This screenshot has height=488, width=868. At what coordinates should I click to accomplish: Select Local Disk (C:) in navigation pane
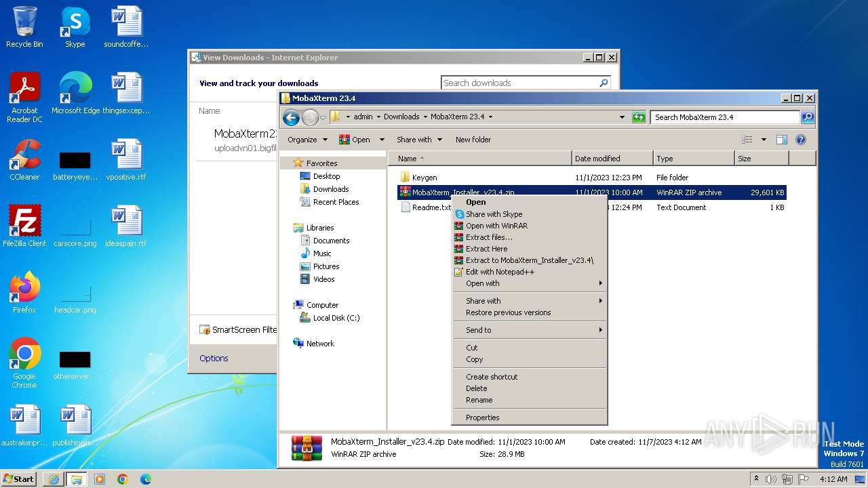point(336,318)
